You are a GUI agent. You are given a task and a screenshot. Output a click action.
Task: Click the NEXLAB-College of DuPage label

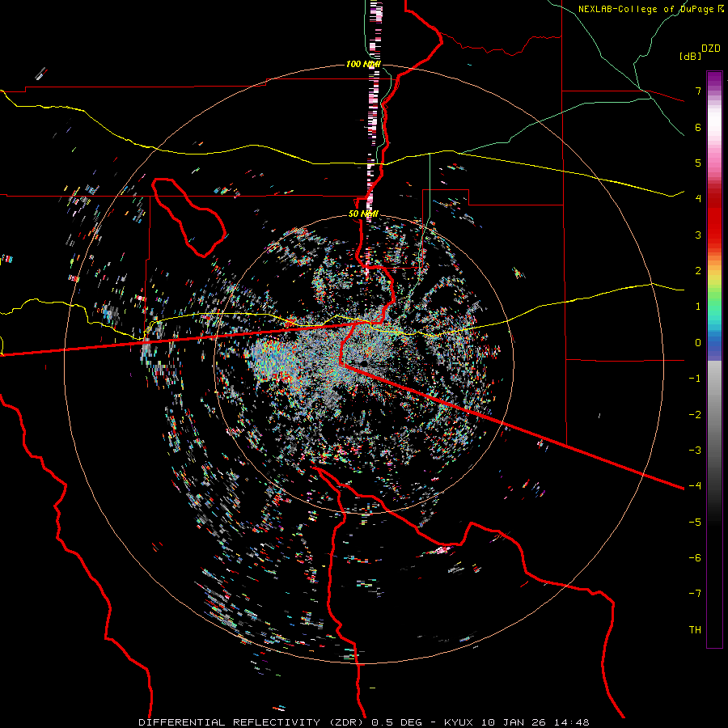point(647,9)
